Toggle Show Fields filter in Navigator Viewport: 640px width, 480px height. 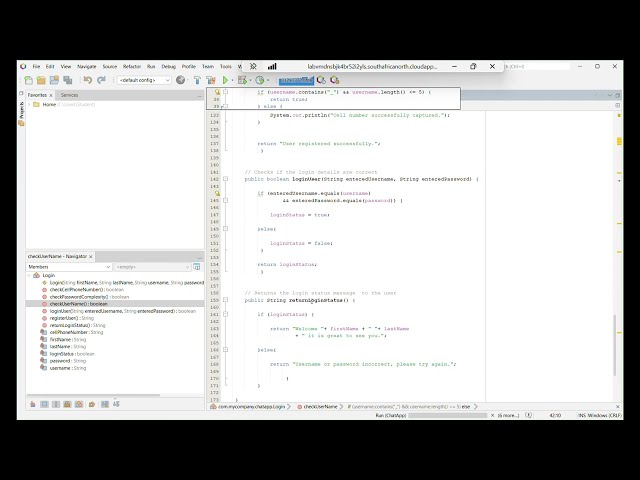click(x=44, y=404)
